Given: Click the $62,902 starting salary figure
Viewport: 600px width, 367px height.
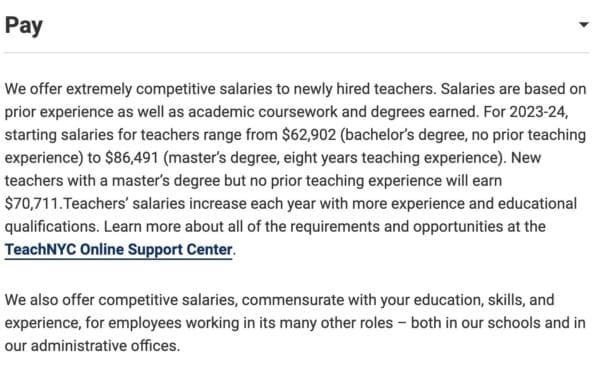Looking at the screenshot, I should 309,135.
